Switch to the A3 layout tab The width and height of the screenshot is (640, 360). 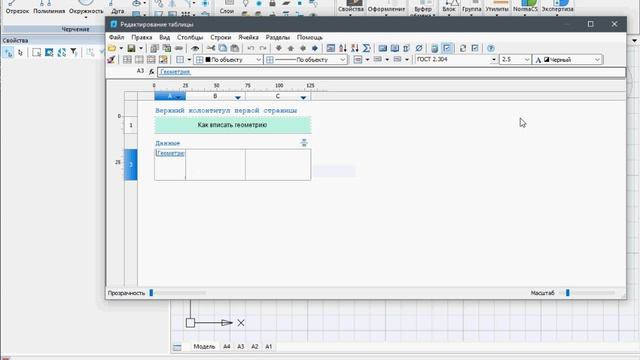[x=241, y=347]
